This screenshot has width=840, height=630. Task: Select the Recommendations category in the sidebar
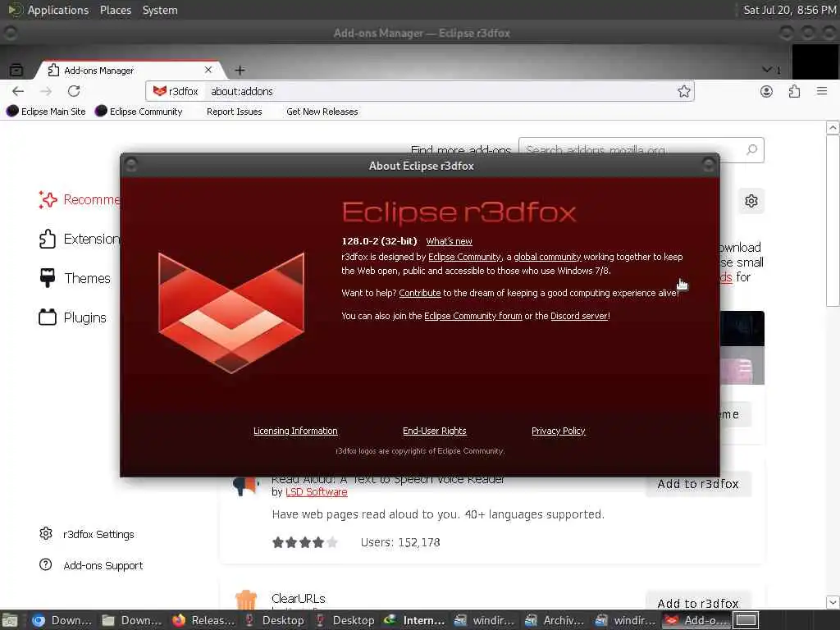[80, 200]
